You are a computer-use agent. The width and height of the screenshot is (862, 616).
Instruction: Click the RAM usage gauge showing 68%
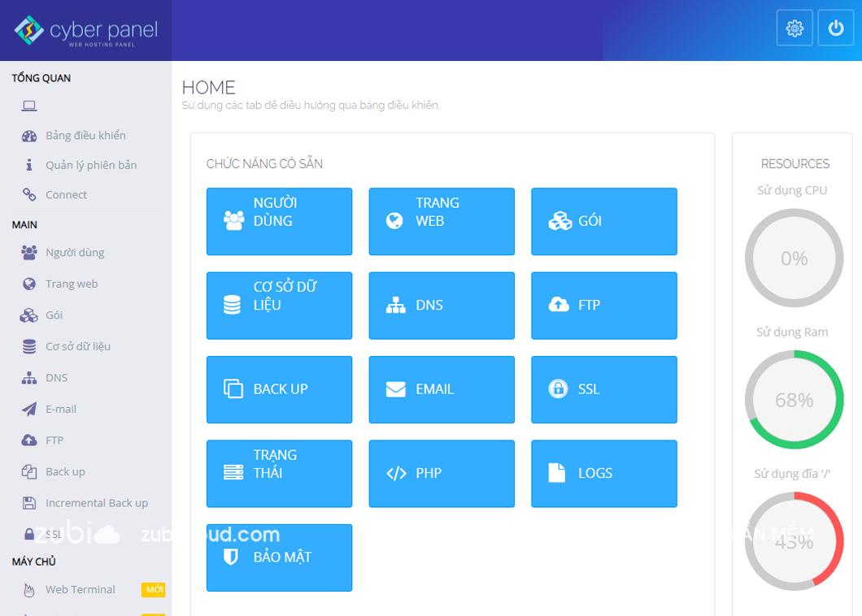(794, 399)
